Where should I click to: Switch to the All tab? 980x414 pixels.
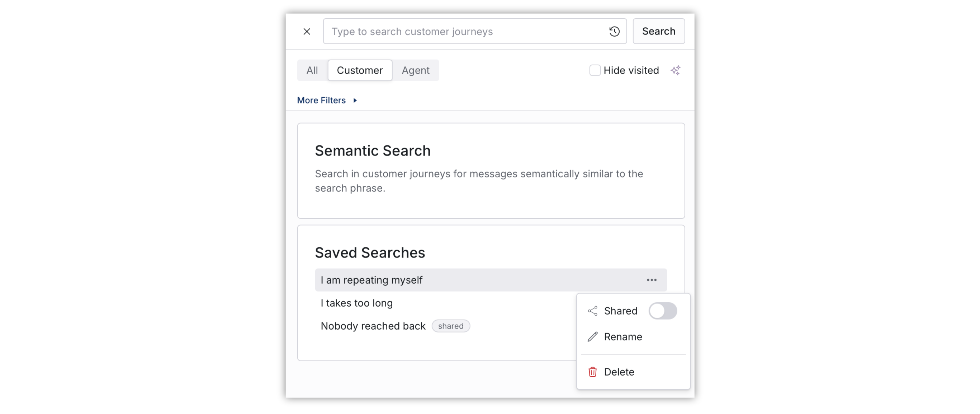[312, 70]
